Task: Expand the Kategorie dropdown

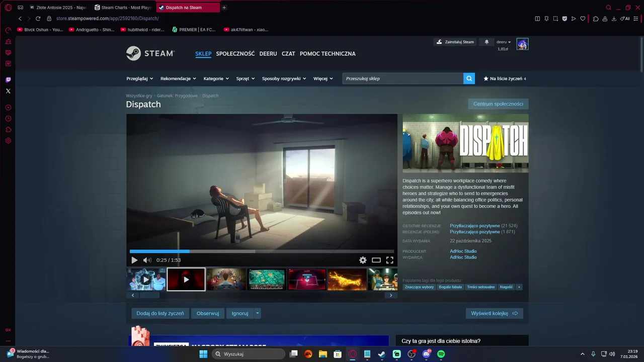Action: pos(216,78)
